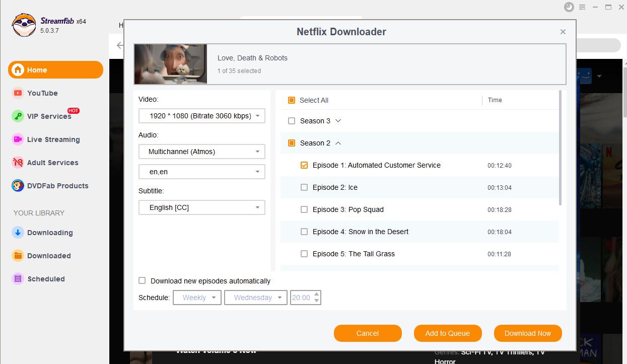
Task: Open the audio language en,en dropdown
Action: point(202,172)
